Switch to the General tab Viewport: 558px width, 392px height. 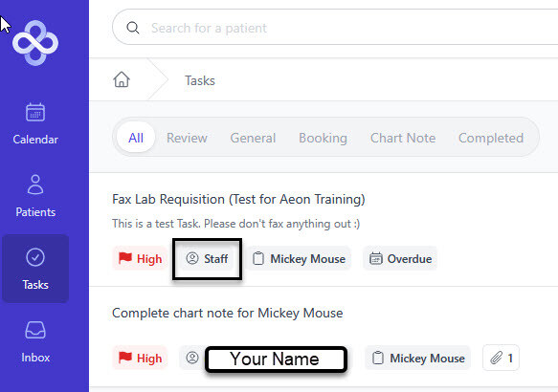click(253, 138)
